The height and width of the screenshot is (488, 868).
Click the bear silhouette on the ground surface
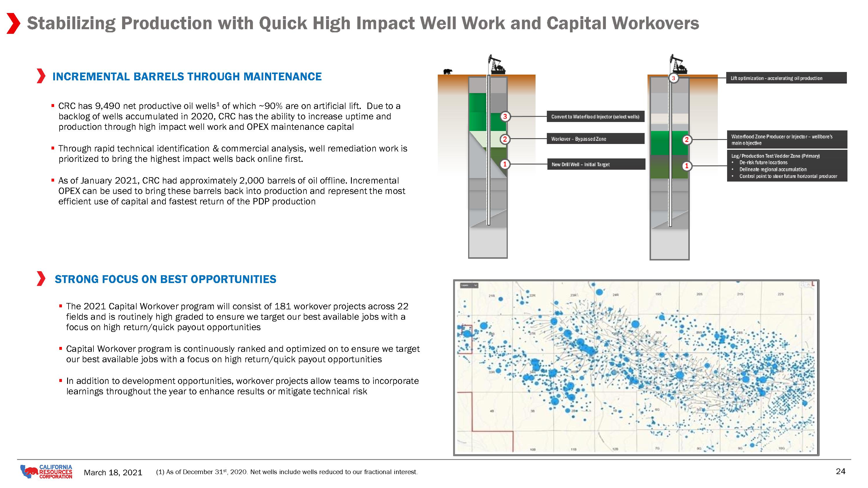click(448, 71)
